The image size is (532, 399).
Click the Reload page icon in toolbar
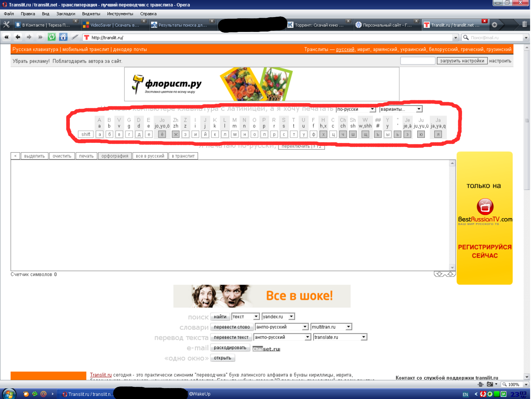coord(52,37)
